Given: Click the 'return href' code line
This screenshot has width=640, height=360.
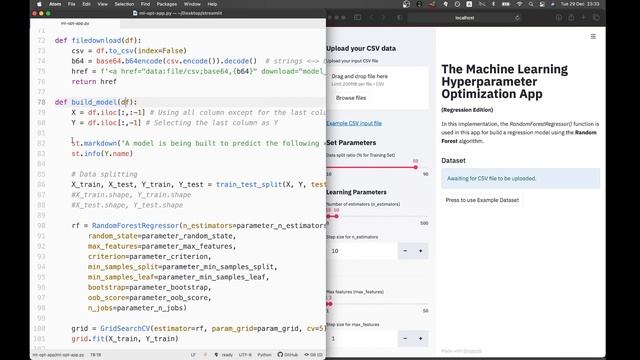Looking at the screenshot, I should click(94, 82).
